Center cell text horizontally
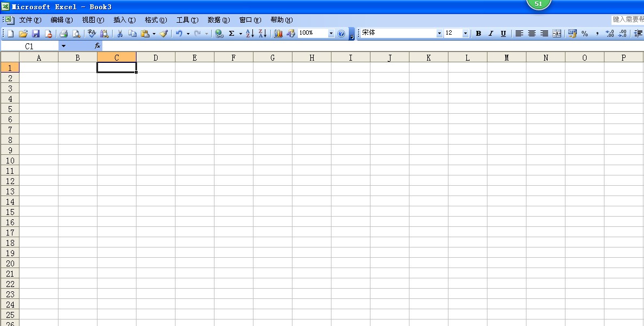644x326 pixels. 531,34
